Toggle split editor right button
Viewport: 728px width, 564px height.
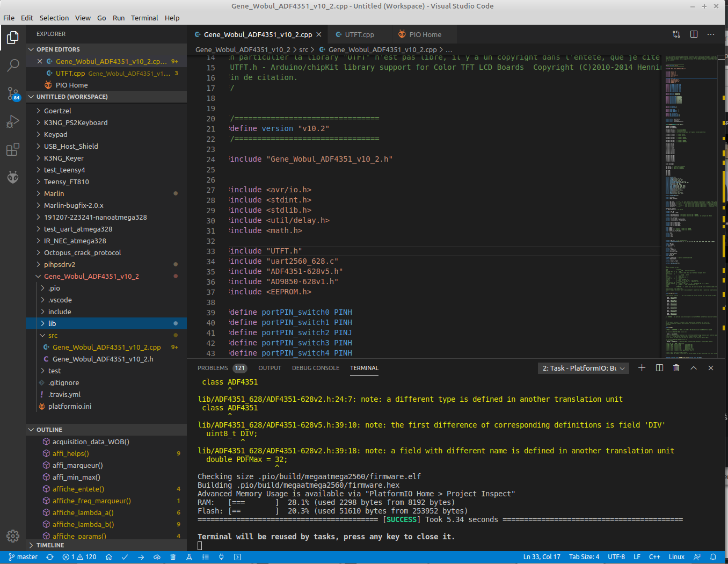(694, 34)
